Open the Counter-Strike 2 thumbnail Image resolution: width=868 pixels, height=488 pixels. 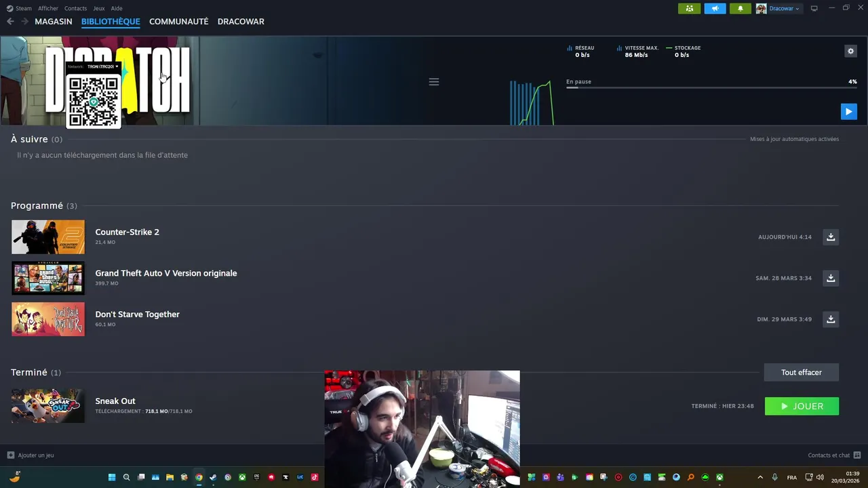tap(48, 237)
